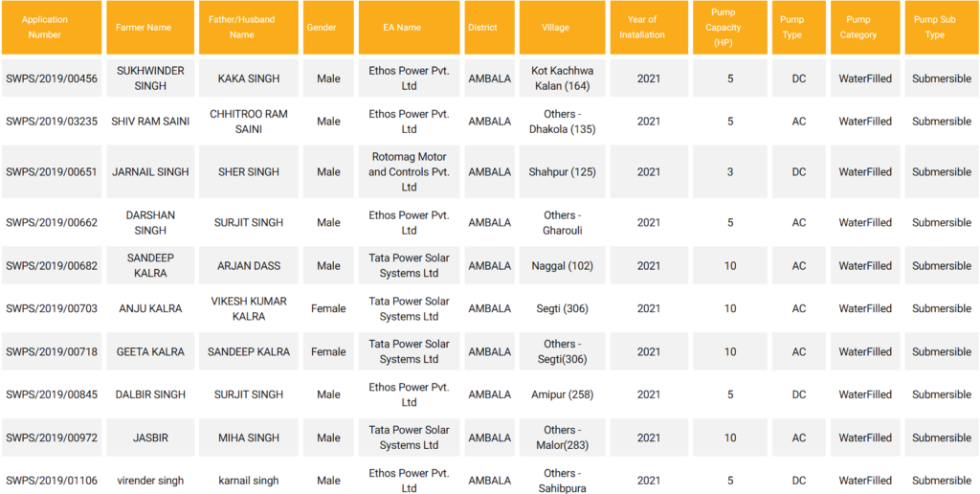Select village Naggal (102)
Viewport: 980px width, 494px height.
point(563,266)
